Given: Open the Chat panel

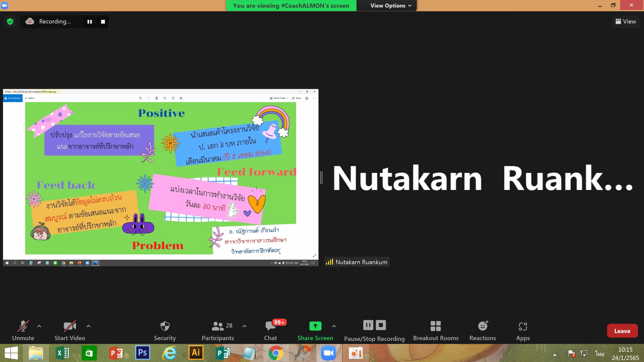Looking at the screenshot, I should (x=270, y=326).
